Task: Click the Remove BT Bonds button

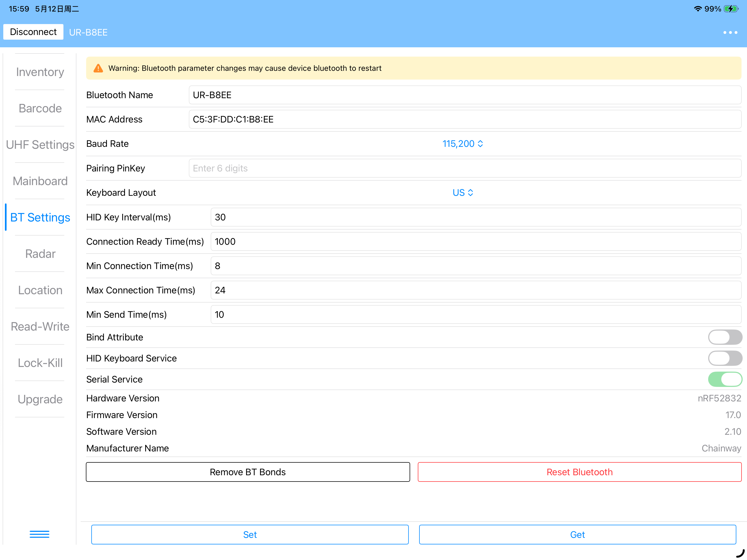Action: click(x=248, y=472)
